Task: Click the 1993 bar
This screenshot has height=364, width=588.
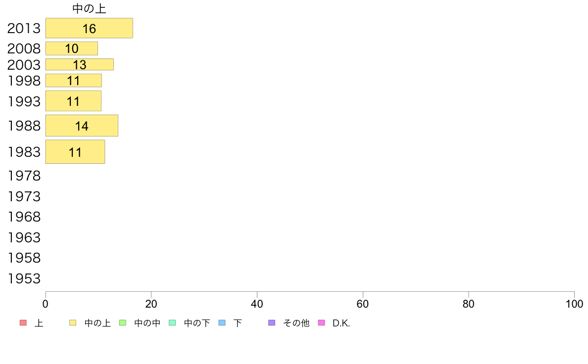Action: click(x=73, y=101)
